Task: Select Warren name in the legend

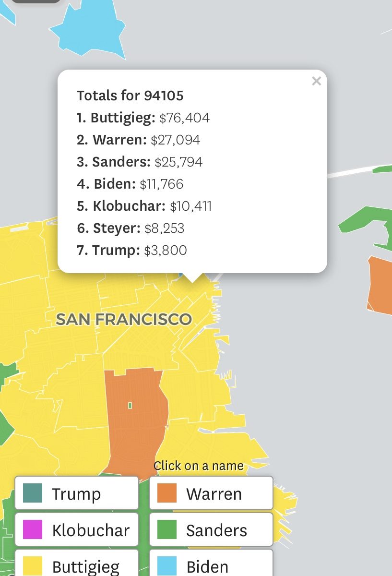Action: [214, 493]
